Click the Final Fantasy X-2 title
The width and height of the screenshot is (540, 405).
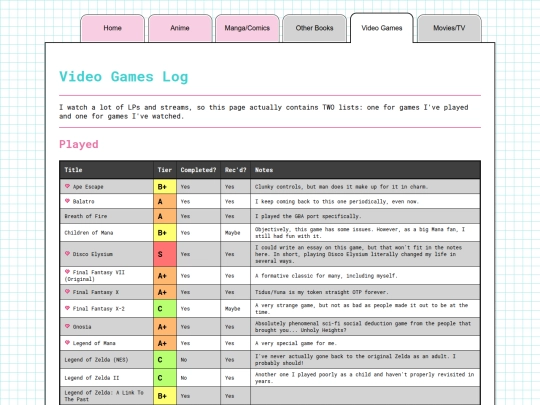(x=99, y=309)
